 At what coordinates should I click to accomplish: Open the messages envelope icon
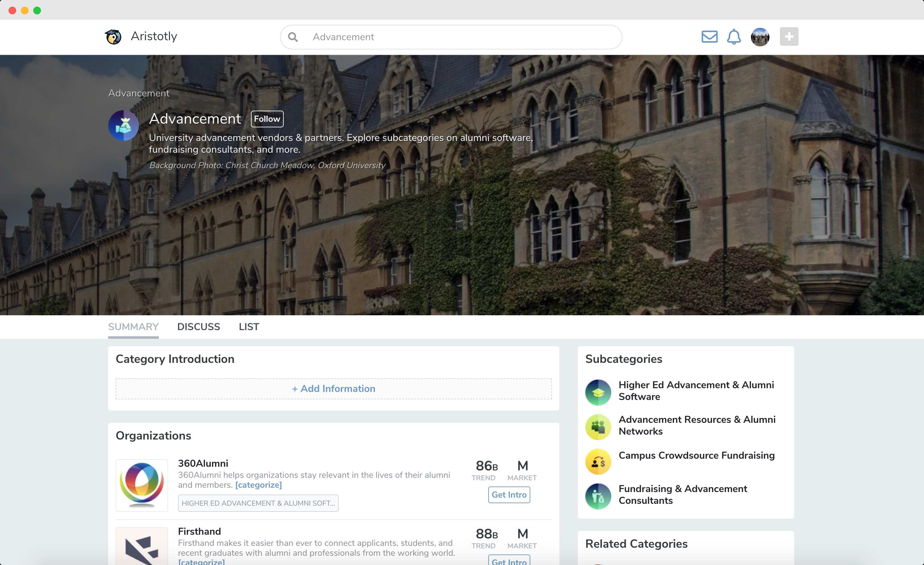[709, 37]
